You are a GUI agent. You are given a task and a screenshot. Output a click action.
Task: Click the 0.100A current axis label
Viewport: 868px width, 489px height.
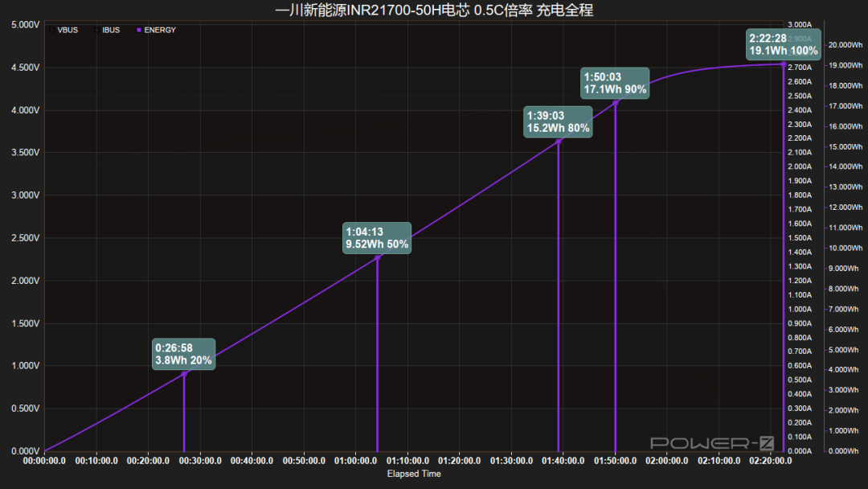tap(800, 437)
